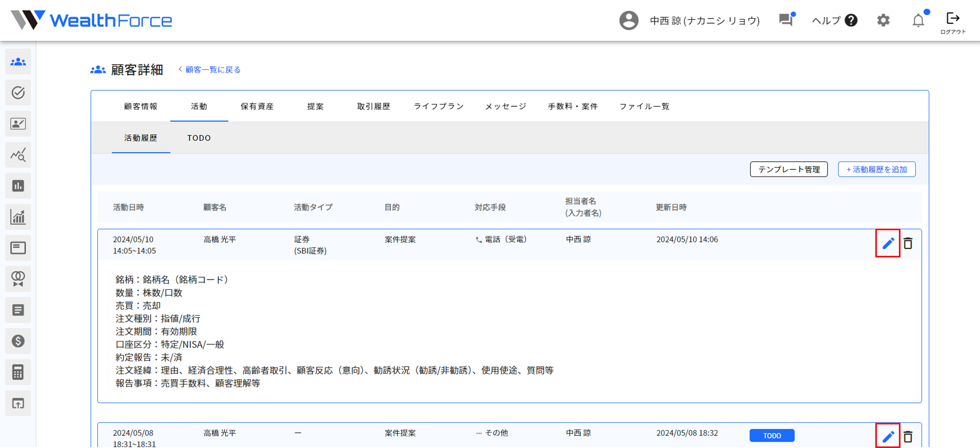Delete the 2024/05/10 activity record
The image size is (980, 448).
(x=908, y=243)
